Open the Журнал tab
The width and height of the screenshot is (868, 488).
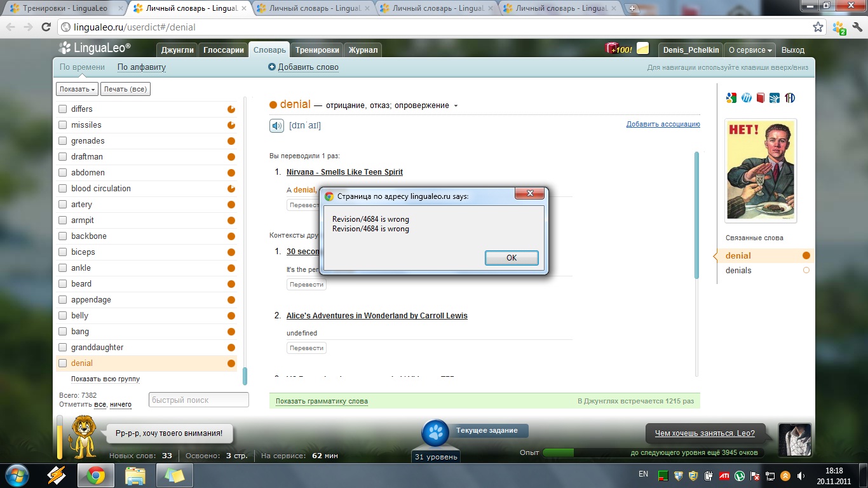click(x=363, y=50)
